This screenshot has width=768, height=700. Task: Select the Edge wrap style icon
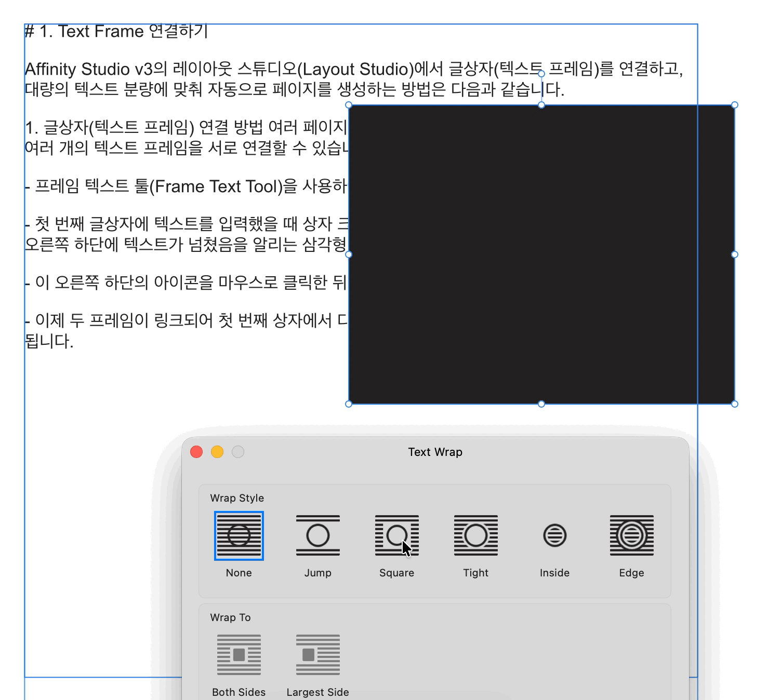[631, 535]
